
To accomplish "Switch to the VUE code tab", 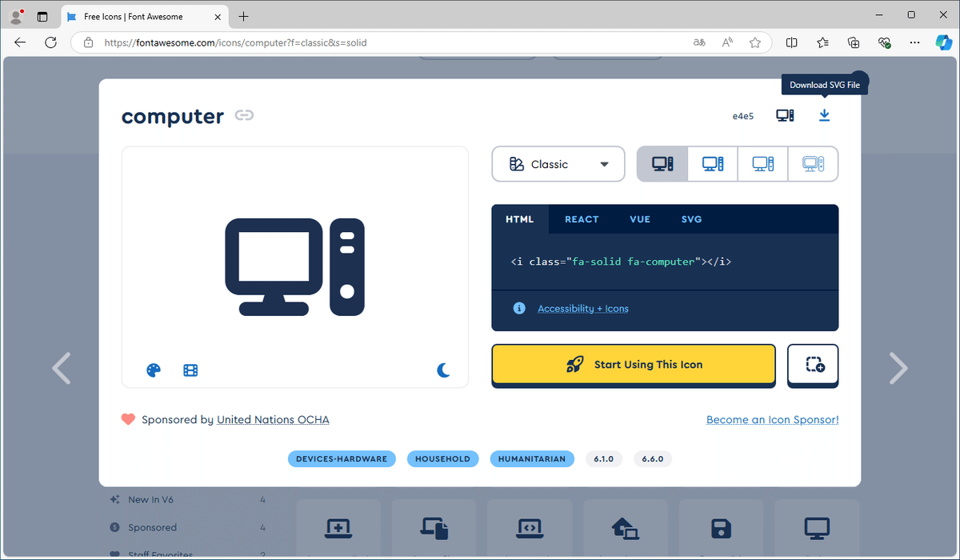I will click(x=640, y=219).
